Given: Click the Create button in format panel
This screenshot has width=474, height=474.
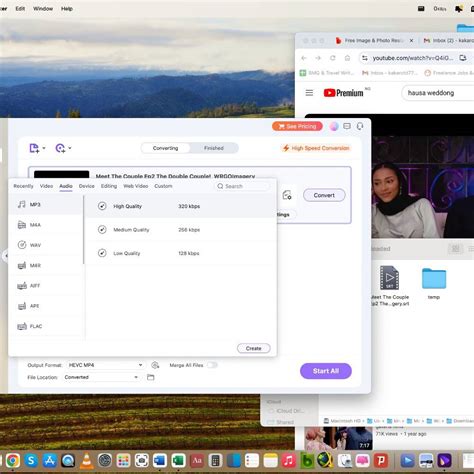Looking at the screenshot, I should coord(254,348).
